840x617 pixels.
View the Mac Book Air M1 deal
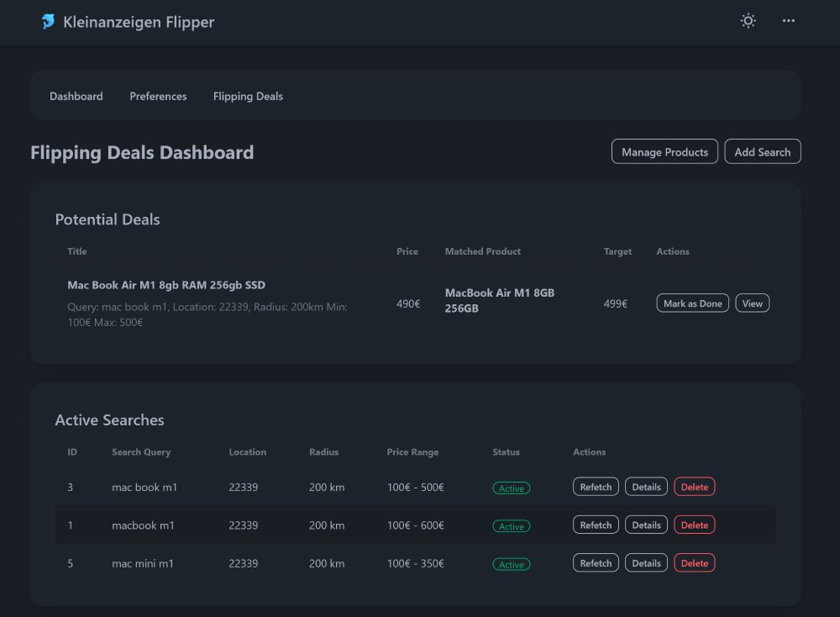click(752, 303)
